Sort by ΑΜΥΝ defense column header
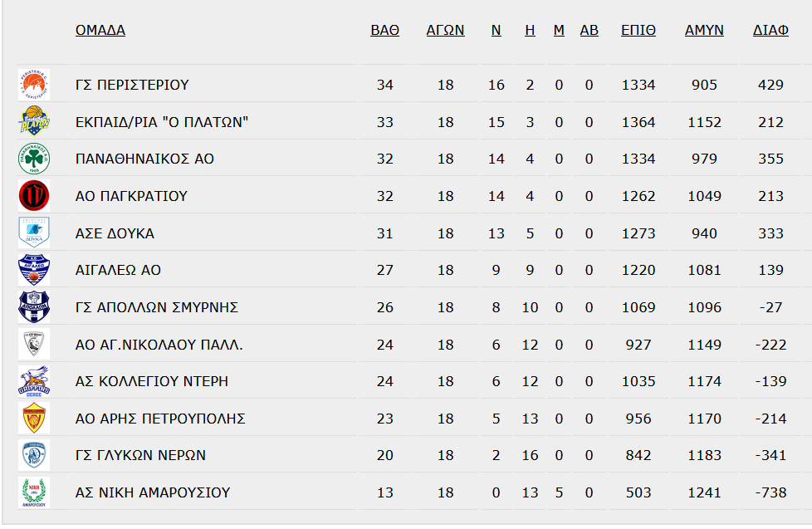The width and height of the screenshot is (812, 529). click(x=704, y=30)
